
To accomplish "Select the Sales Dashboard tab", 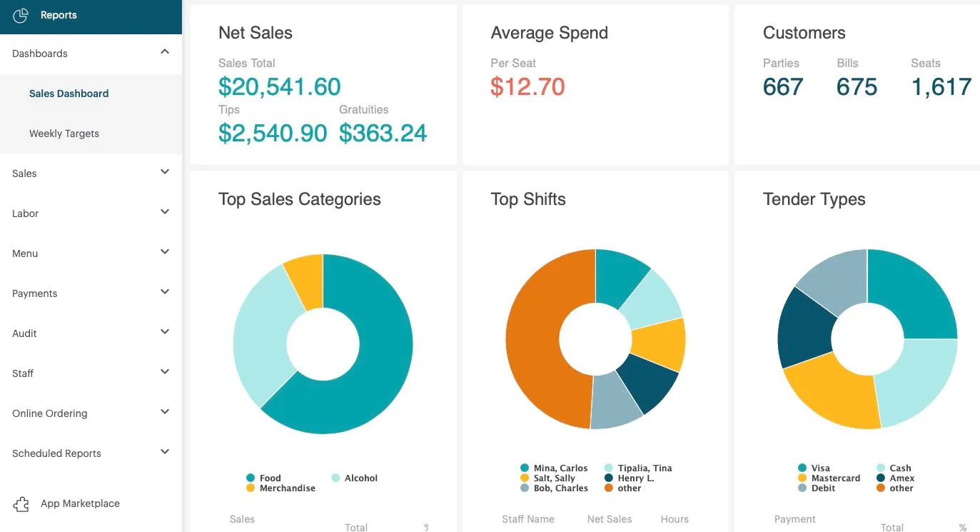I will [x=69, y=93].
